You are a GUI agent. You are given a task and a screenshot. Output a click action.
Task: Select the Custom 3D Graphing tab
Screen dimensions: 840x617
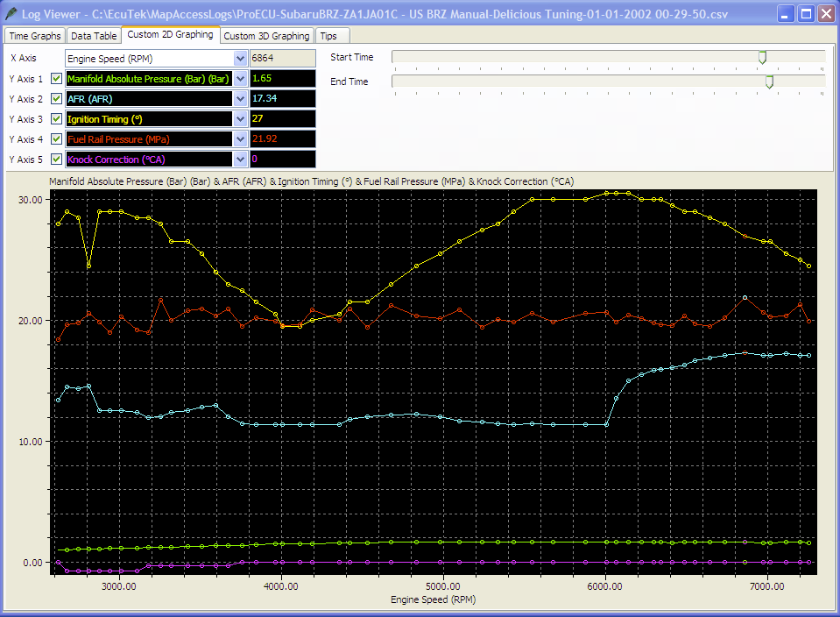tap(266, 36)
